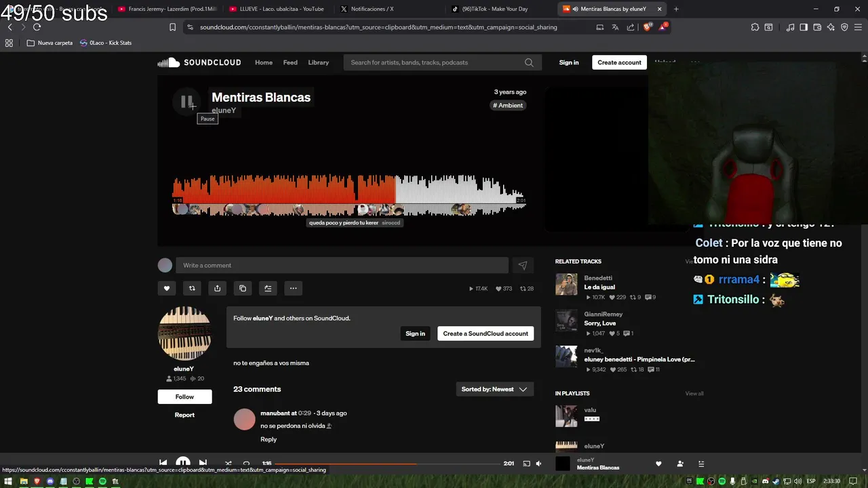
Task: Click Create account in the header
Action: [619, 62]
